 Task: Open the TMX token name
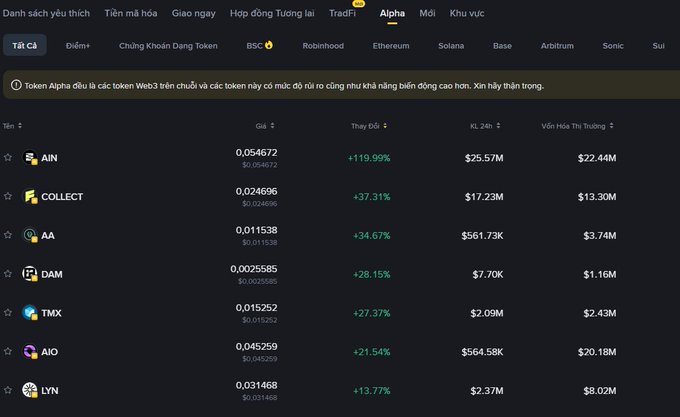tap(51, 313)
